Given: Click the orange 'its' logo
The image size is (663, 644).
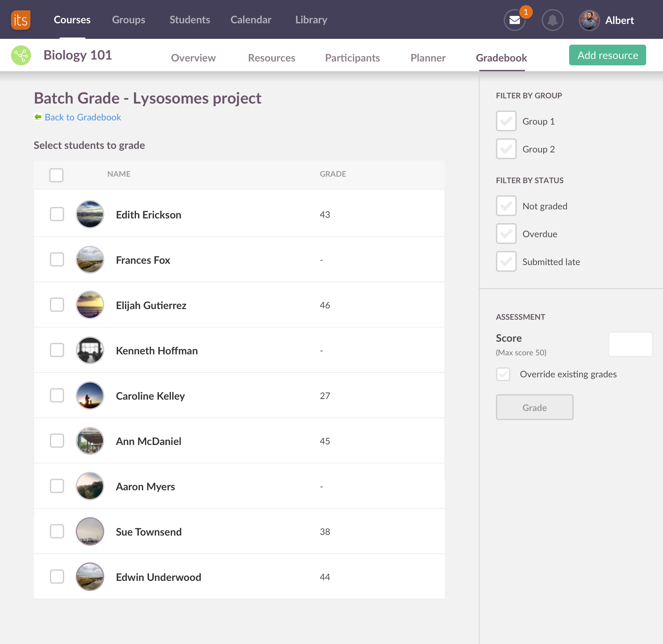Looking at the screenshot, I should [x=20, y=20].
